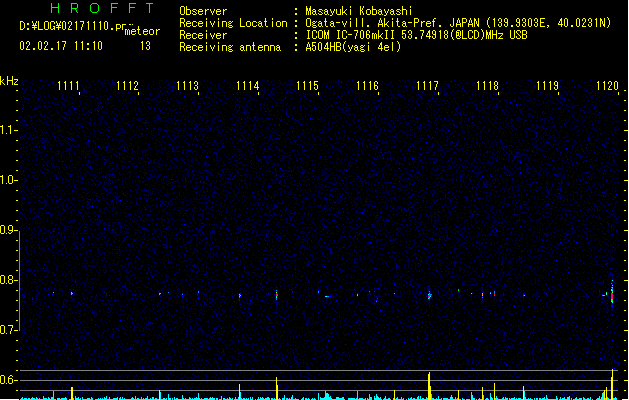Click the 1113 time axis marker
This screenshot has height=400, width=629.
click(x=187, y=86)
